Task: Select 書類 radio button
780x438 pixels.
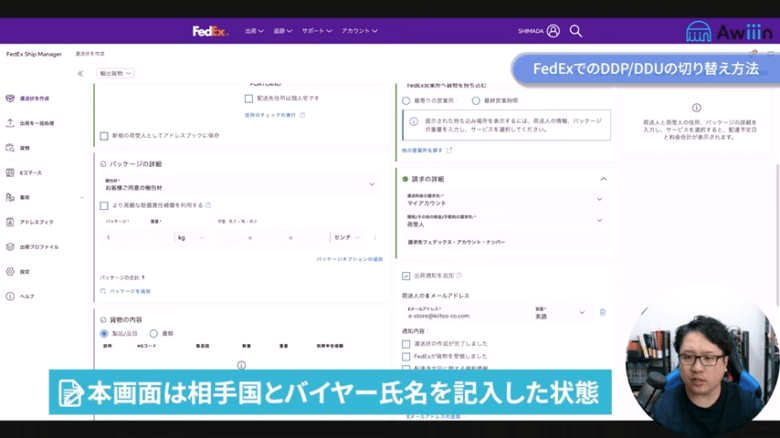Action: coord(154,333)
